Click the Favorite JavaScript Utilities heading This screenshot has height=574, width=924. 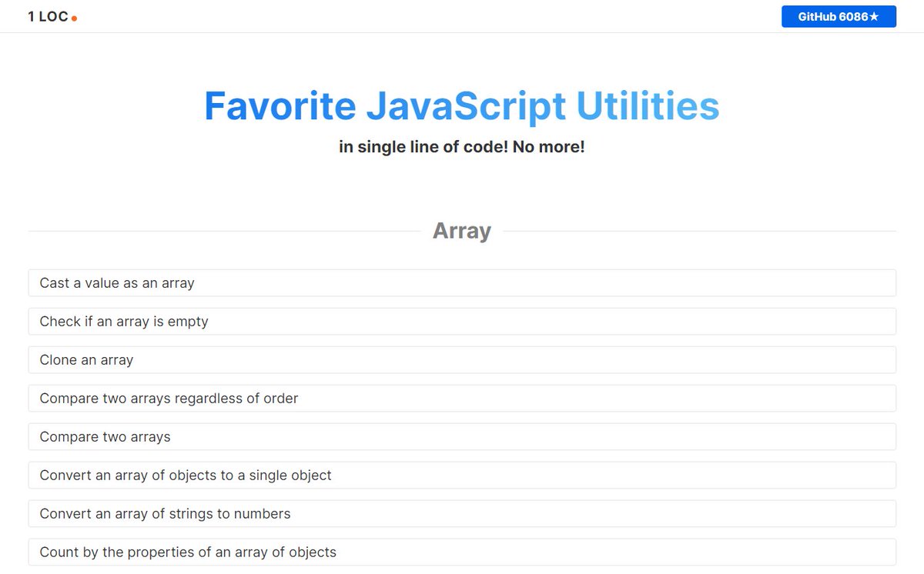point(462,106)
